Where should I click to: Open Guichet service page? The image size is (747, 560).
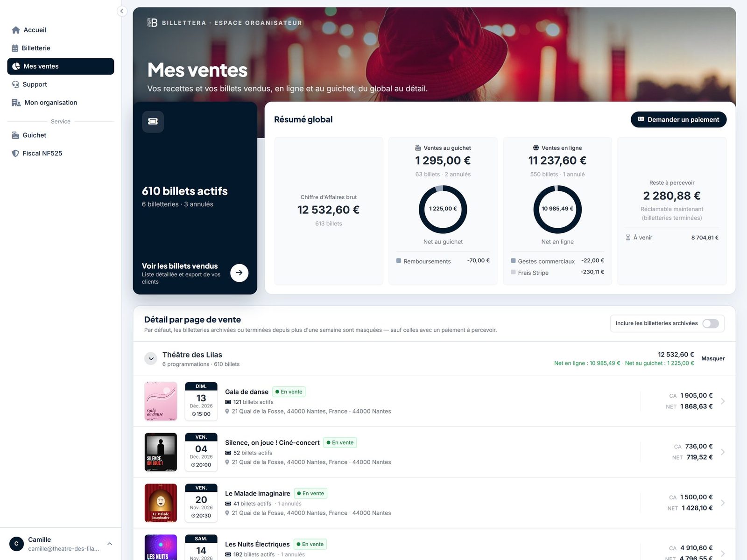pos(61,135)
